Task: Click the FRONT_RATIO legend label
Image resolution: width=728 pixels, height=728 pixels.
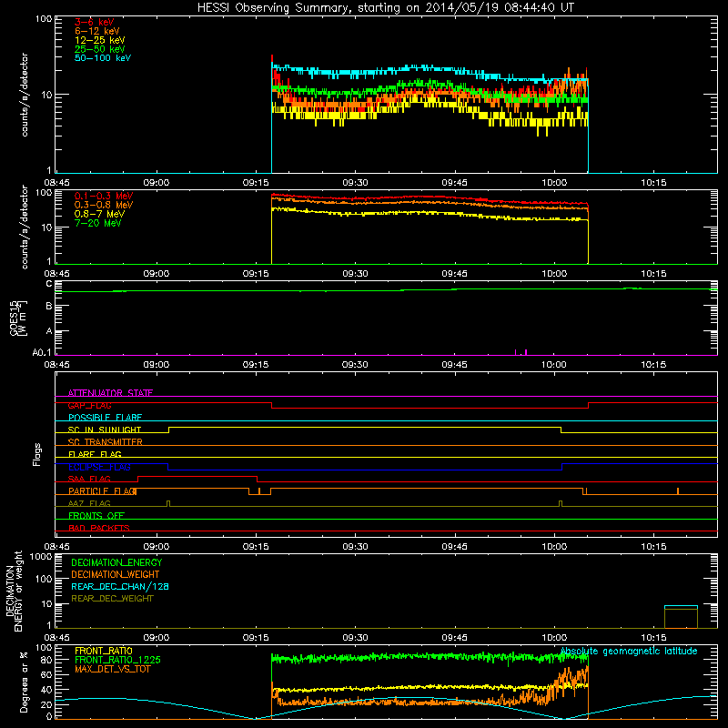Action: 104,651
